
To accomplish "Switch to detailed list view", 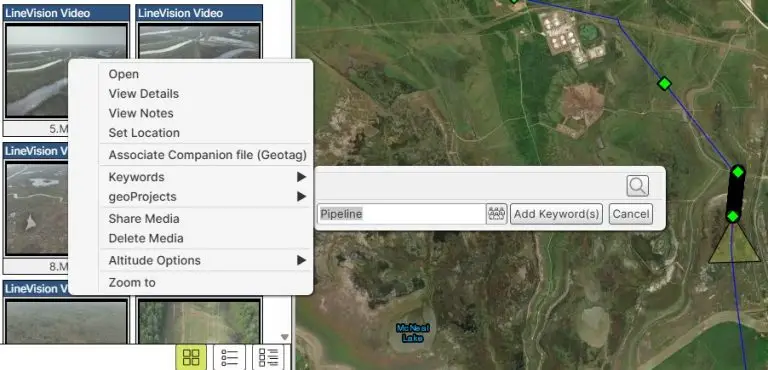I will [268, 357].
